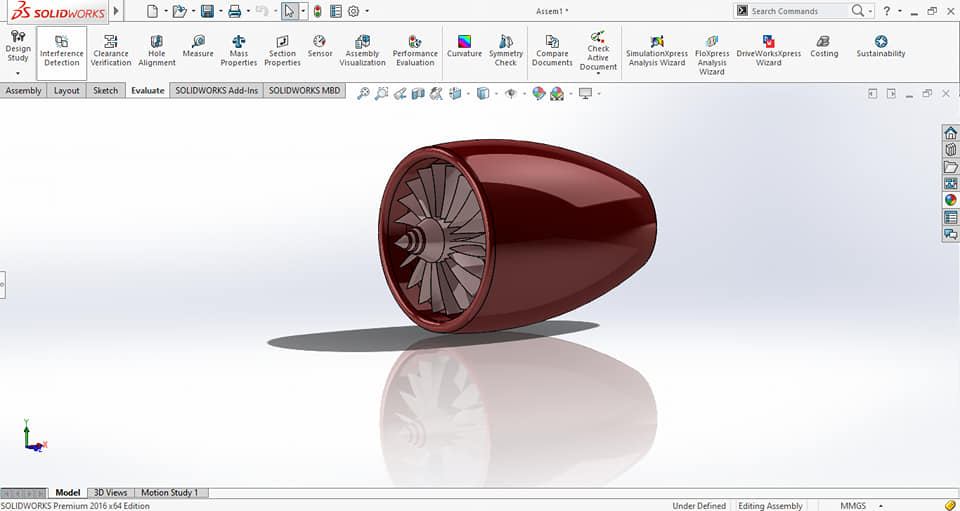The height and width of the screenshot is (511, 960).
Task: Switch to the Assembly tab
Action: [x=23, y=91]
